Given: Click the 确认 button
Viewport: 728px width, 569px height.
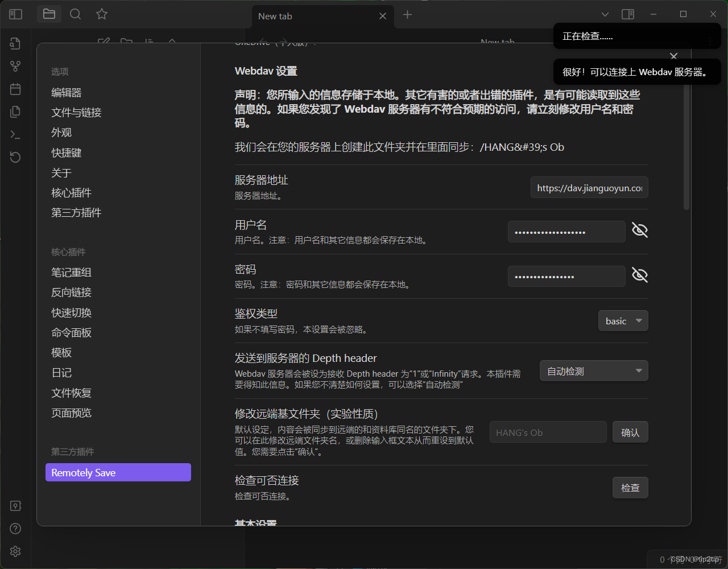Looking at the screenshot, I should pyautogui.click(x=630, y=432).
